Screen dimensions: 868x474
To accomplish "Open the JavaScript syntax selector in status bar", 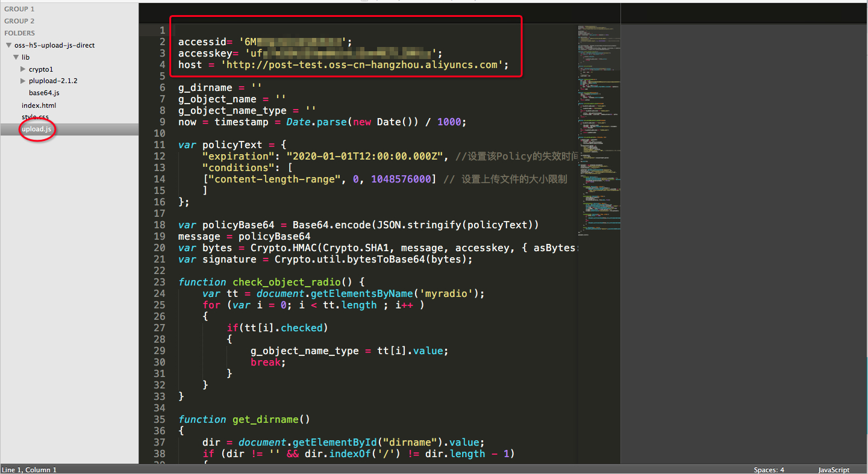I will tap(834, 470).
